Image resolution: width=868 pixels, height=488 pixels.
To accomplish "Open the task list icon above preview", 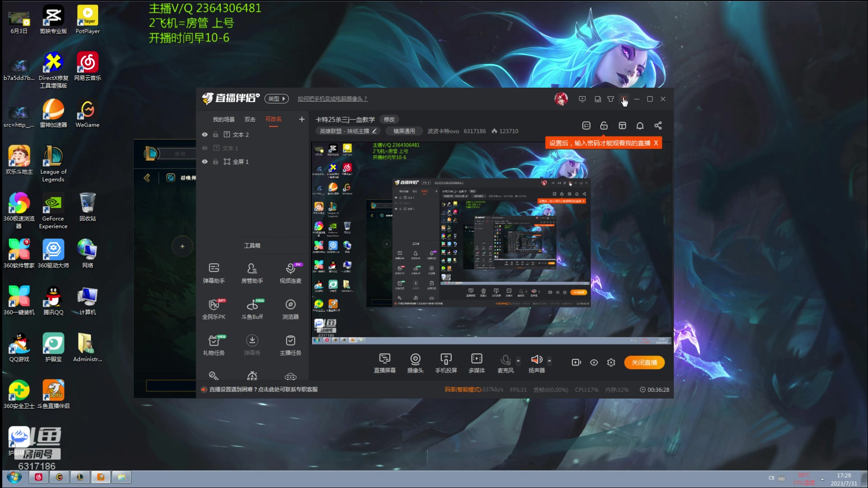I will 586,126.
